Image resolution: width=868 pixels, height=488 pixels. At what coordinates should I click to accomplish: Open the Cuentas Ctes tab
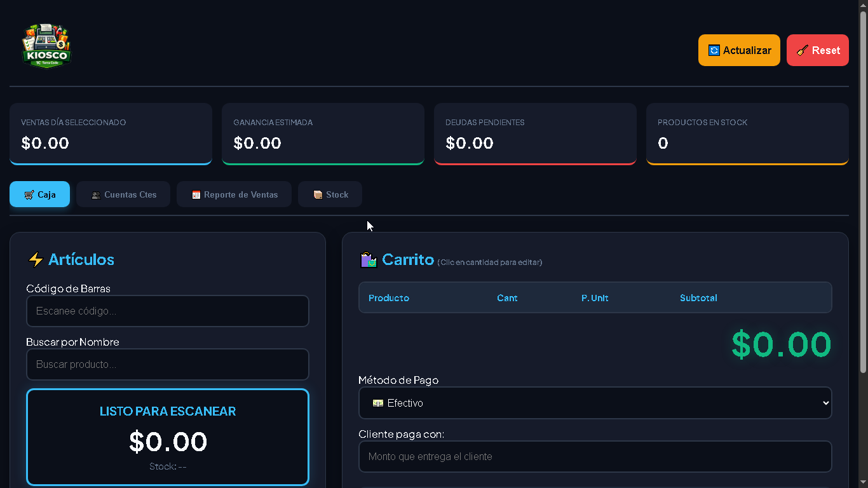123,194
